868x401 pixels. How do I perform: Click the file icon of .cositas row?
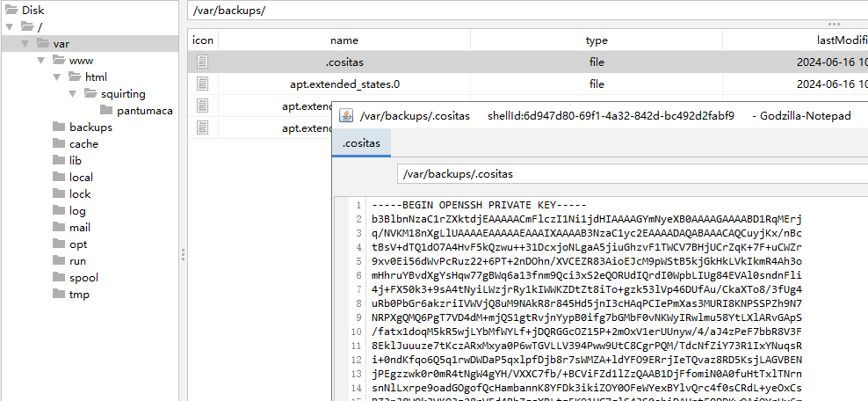tap(203, 62)
